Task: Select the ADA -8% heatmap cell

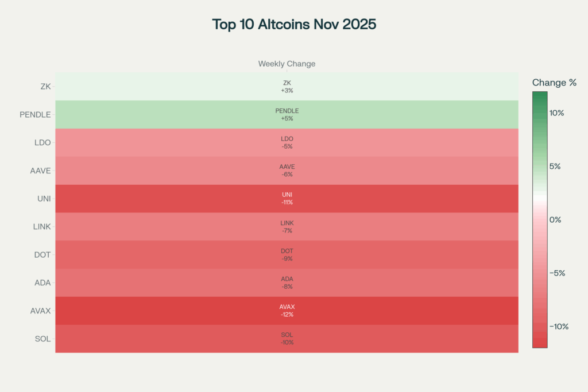Action: click(x=287, y=282)
